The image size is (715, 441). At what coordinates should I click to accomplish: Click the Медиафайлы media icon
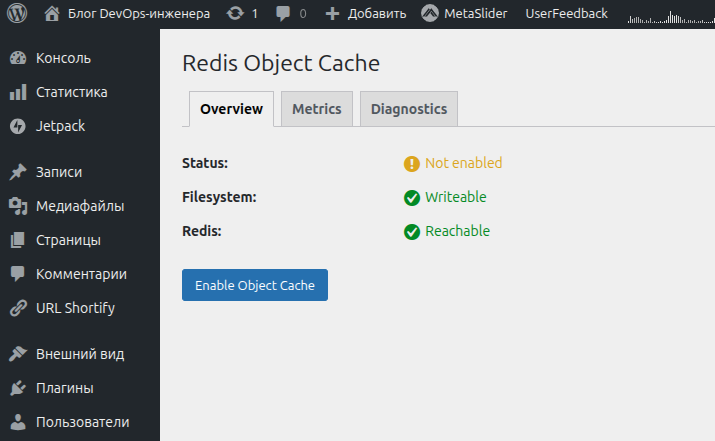(x=18, y=206)
